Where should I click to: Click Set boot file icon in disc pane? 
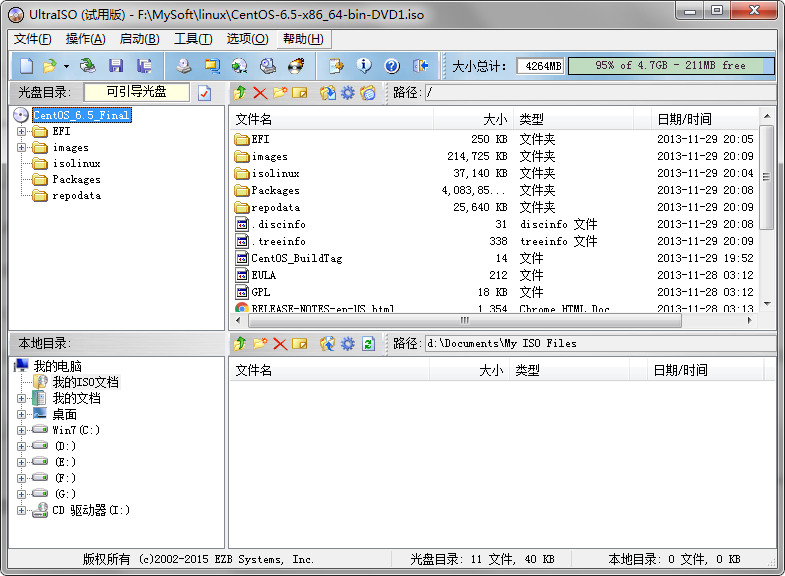click(x=368, y=93)
